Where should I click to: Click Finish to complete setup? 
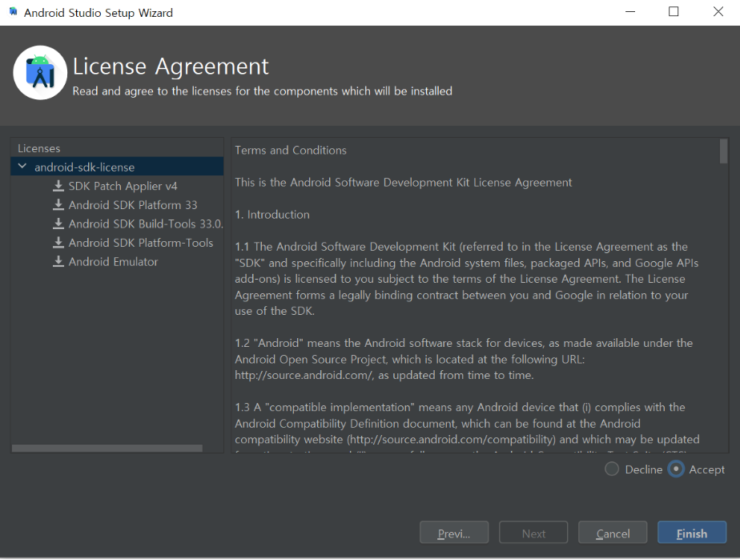[692, 533]
